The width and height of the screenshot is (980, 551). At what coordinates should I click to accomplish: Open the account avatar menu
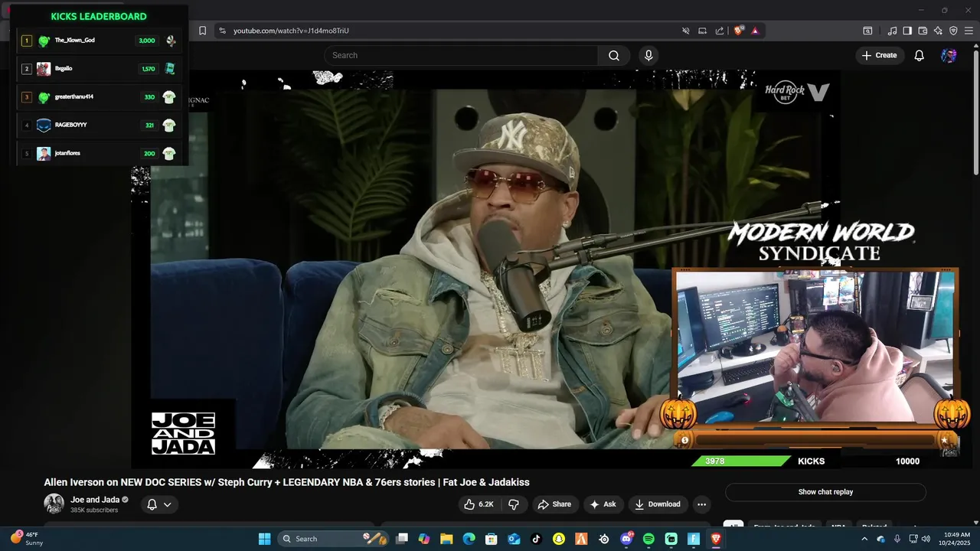tap(949, 55)
